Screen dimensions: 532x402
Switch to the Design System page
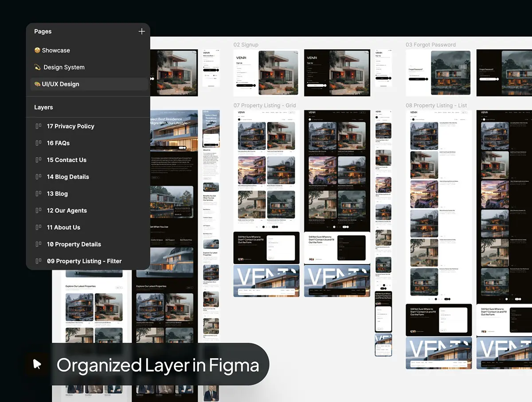pos(64,67)
